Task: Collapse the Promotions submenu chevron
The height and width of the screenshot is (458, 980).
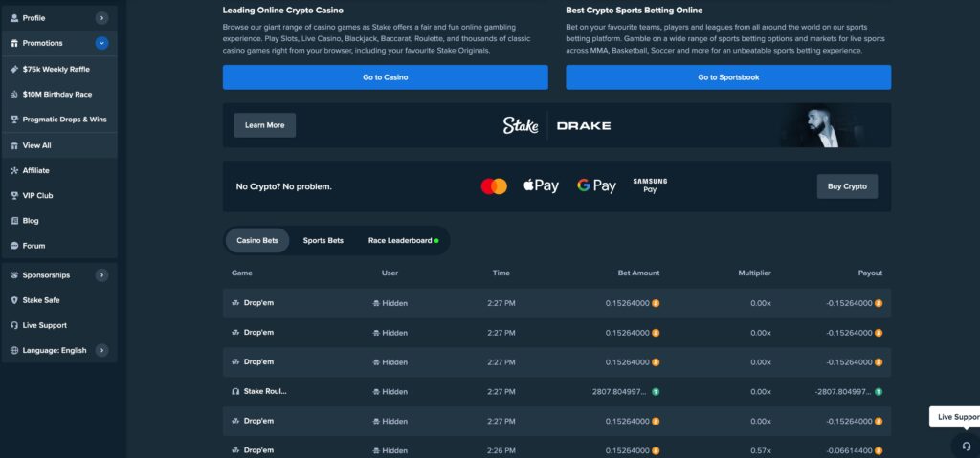Action: 101,43
